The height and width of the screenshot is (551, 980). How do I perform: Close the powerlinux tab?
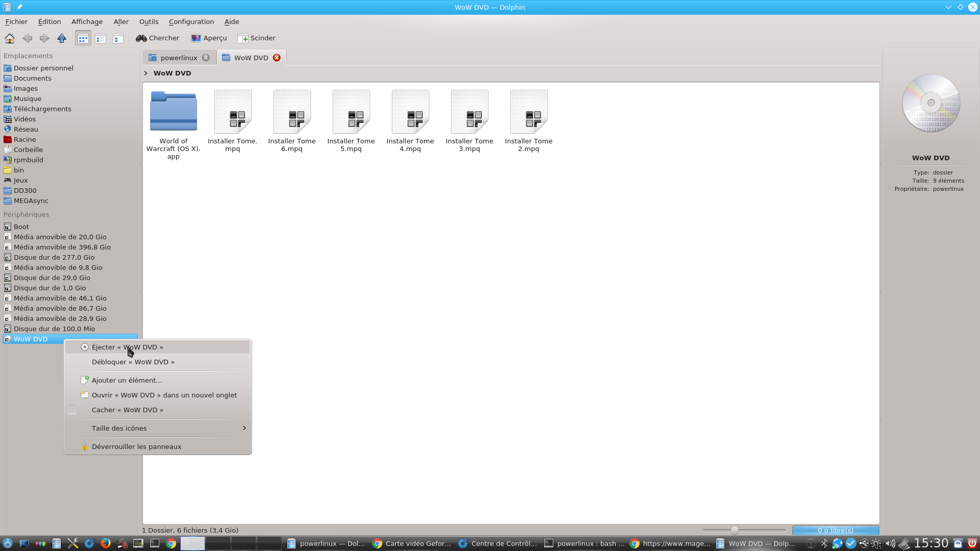(x=206, y=58)
